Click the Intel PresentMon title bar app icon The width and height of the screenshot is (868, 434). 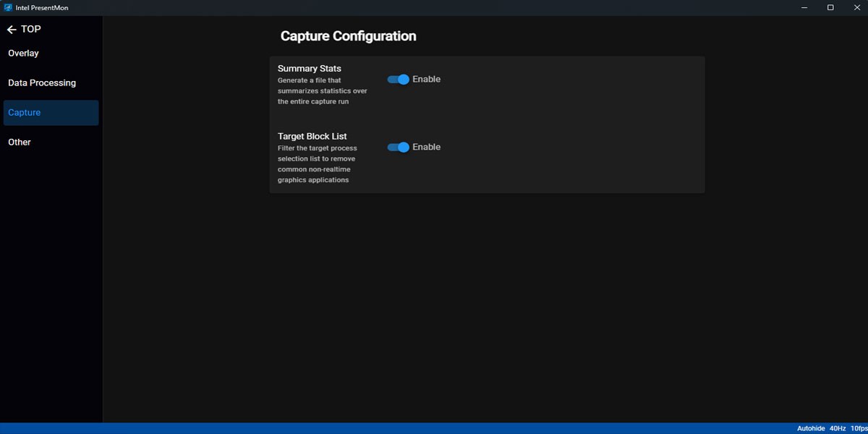tap(8, 7)
